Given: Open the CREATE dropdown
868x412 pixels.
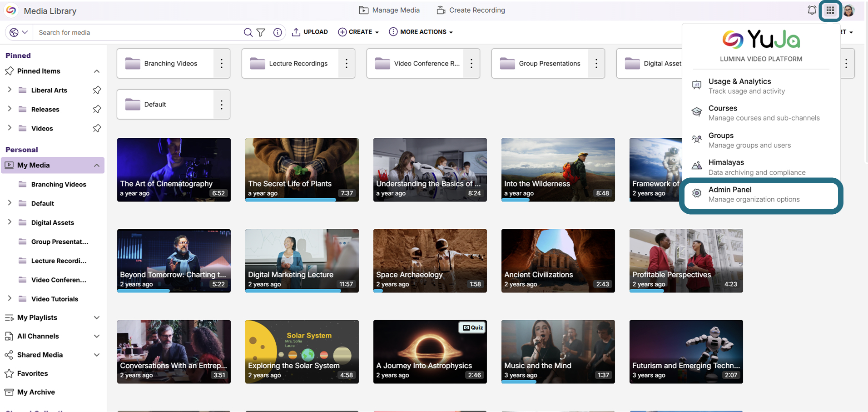Looking at the screenshot, I should [358, 32].
